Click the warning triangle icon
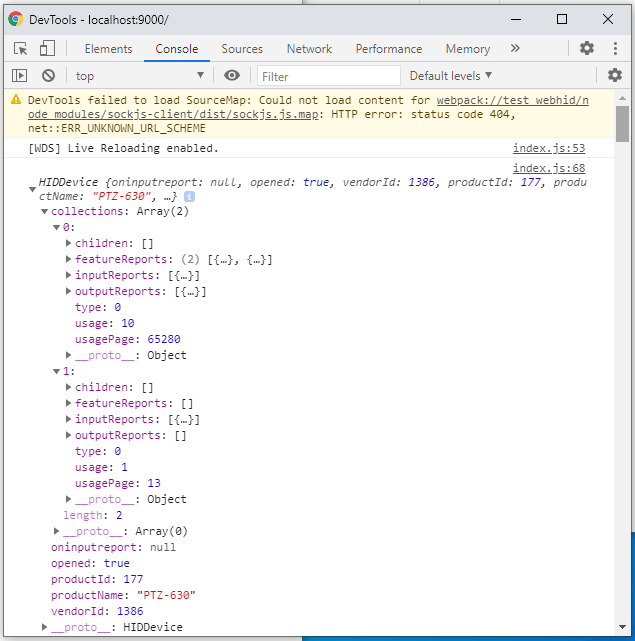This screenshot has width=635, height=641. tap(16, 99)
